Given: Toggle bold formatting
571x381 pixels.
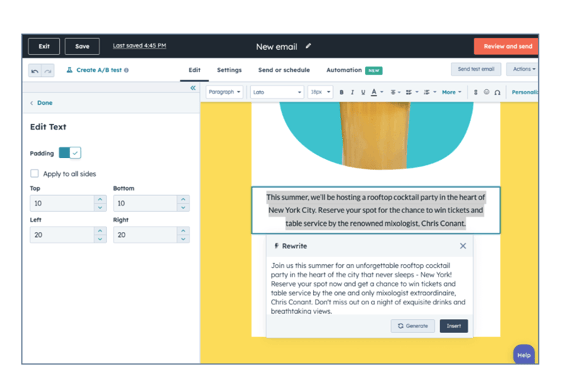Looking at the screenshot, I should pos(341,92).
